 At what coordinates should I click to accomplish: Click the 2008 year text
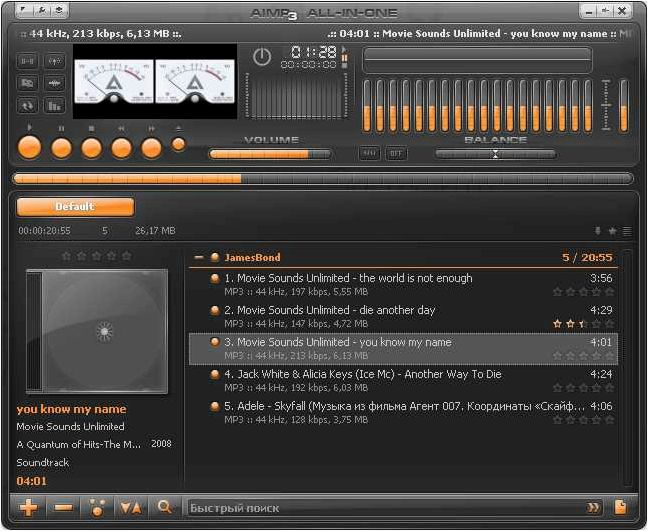tap(161, 444)
